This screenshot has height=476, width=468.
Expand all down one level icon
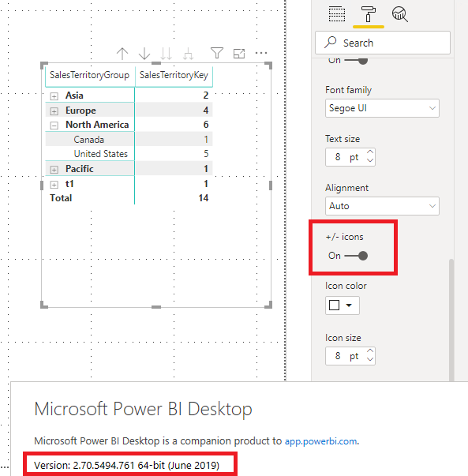pyautogui.click(x=188, y=54)
